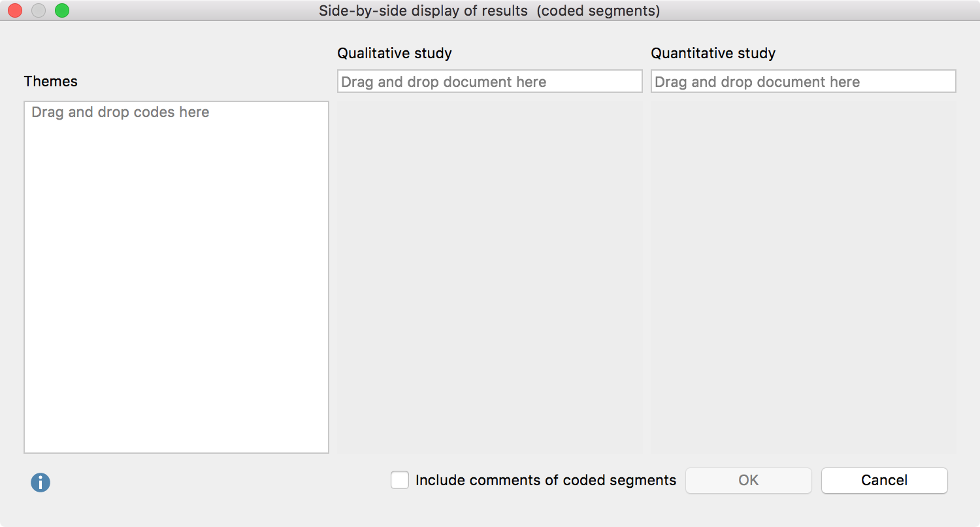Click the empty panel below Qualitative study field
980x527 pixels.
(x=490, y=277)
